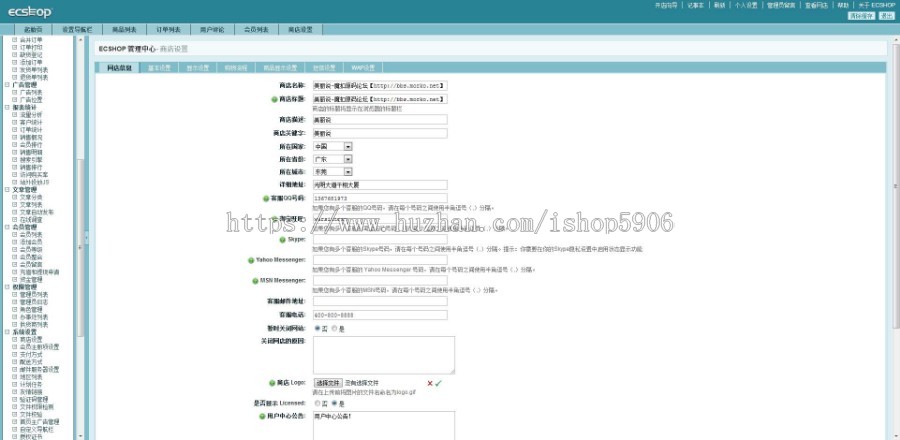Click the sidebar menu vertical scrollbar
This screenshot has width=900, height=440.
(x=80, y=247)
